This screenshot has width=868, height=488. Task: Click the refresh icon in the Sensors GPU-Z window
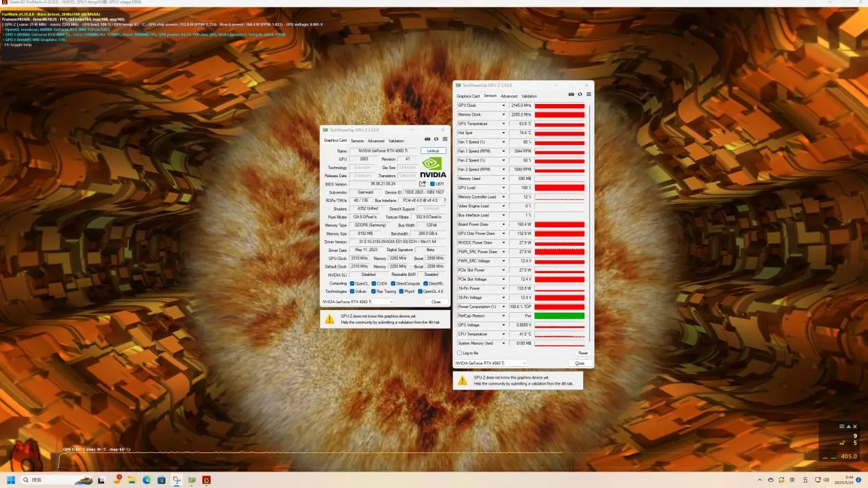[x=580, y=94]
